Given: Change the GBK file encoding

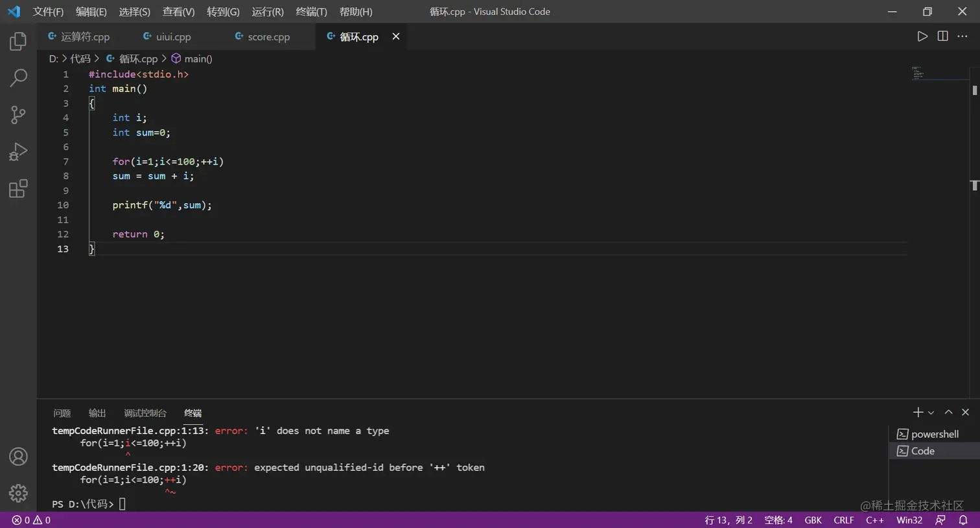Looking at the screenshot, I should tap(813, 520).
